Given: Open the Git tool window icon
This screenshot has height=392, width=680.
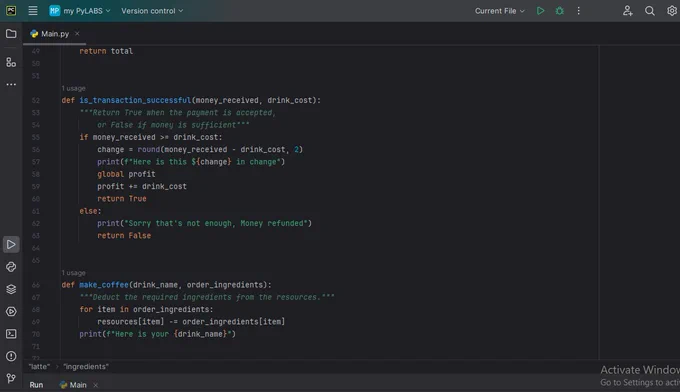Looking at the screenshot, I should pos(11,379).
